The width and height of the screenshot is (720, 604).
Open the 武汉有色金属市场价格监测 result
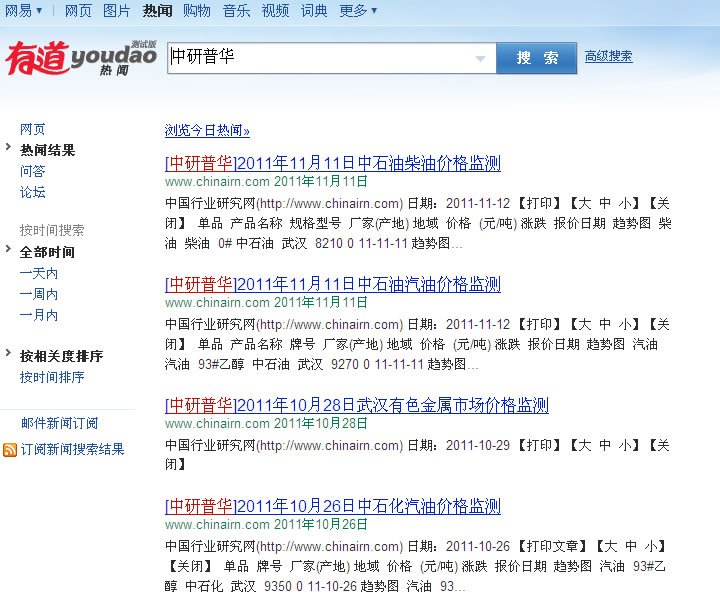356,405
